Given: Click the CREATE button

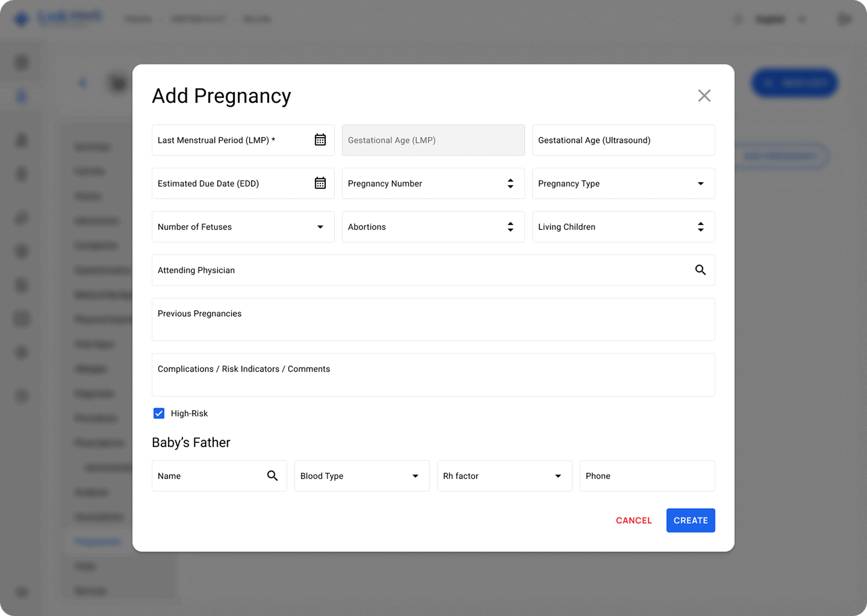Looking at the screenshot, I should (x=690, y=520).
